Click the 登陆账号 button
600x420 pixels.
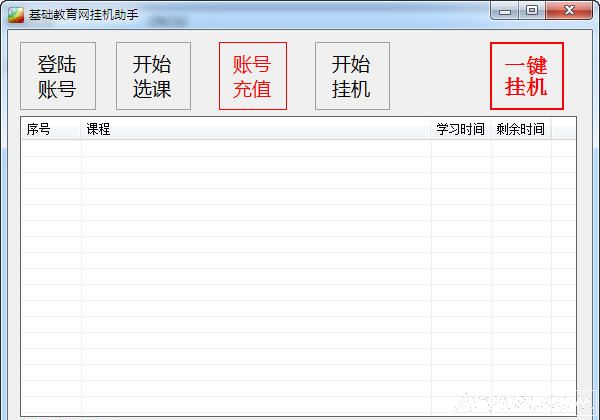58,76
